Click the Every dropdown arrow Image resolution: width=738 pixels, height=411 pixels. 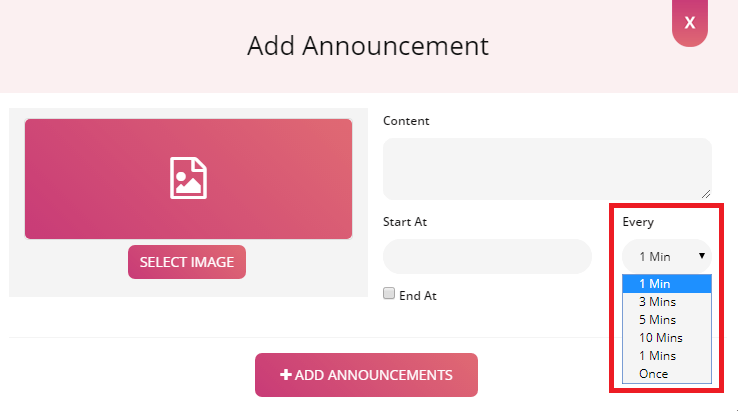click(x=702, y=256)
